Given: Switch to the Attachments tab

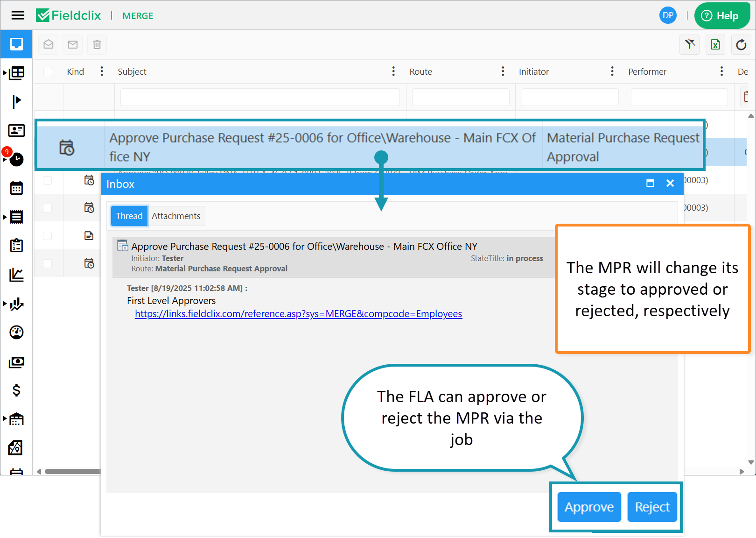Looking at the screenshot, I should [176, 216].
